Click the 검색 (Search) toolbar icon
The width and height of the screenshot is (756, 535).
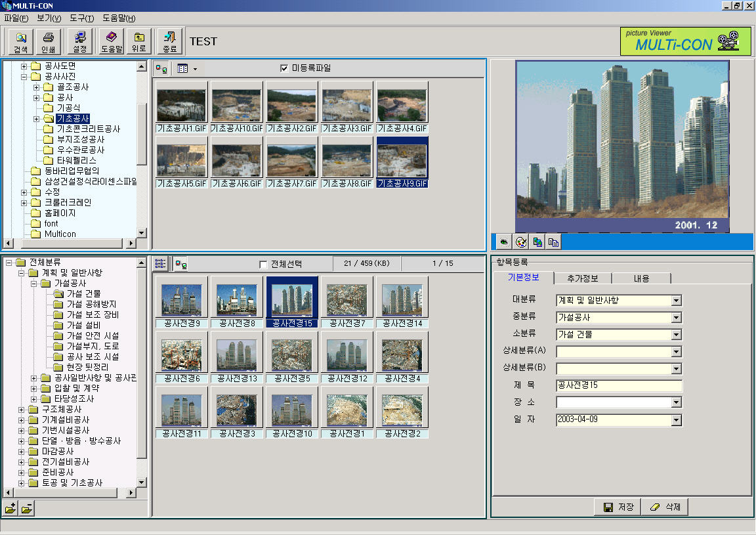(x=21, y=41)
